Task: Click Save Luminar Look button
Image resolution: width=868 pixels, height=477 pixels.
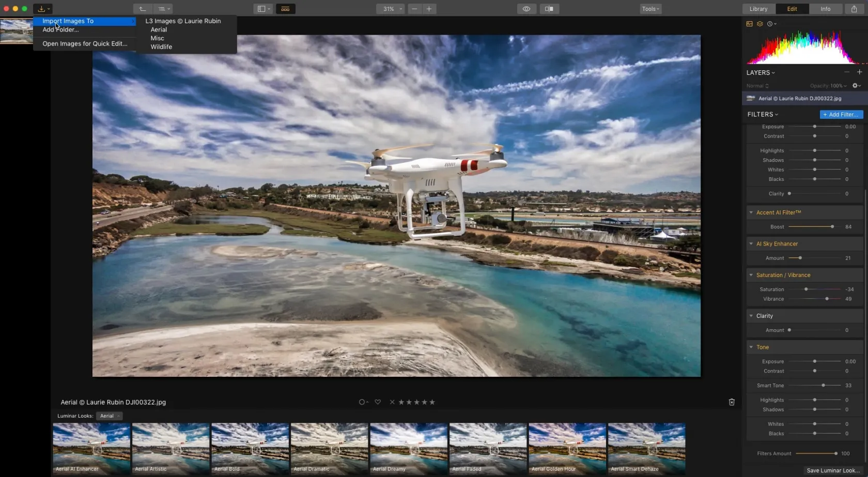Action: pos(833,470)
